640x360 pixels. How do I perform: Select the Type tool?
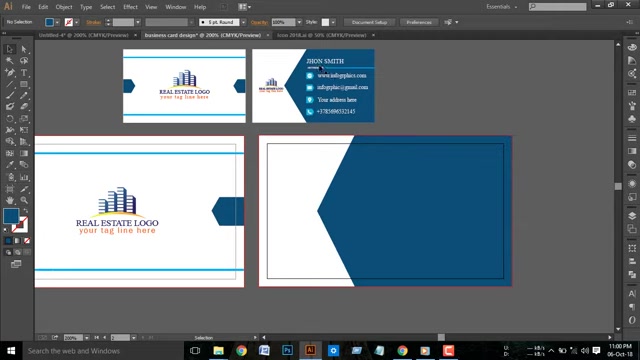(24, 73)
